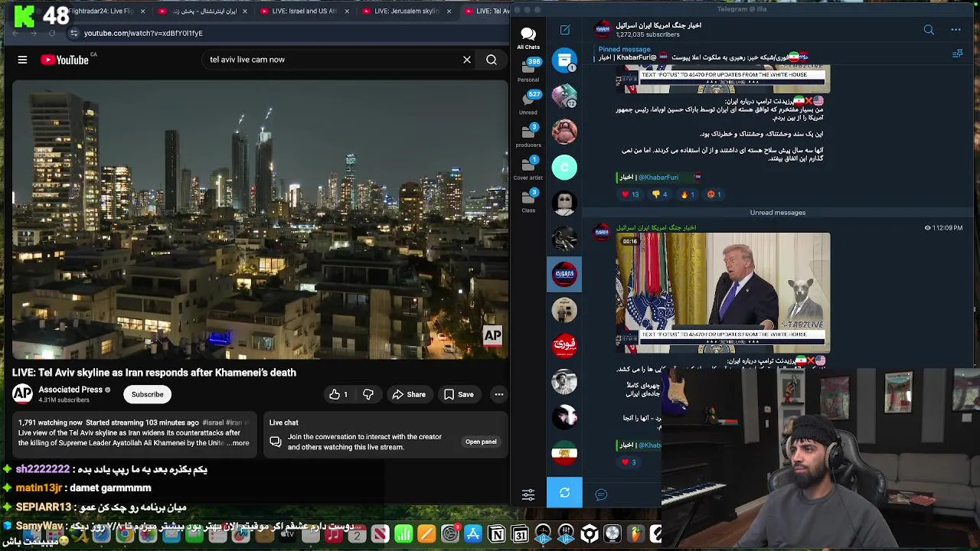Add heart reaction showing 13
The image size is (980, 551).
630,194
